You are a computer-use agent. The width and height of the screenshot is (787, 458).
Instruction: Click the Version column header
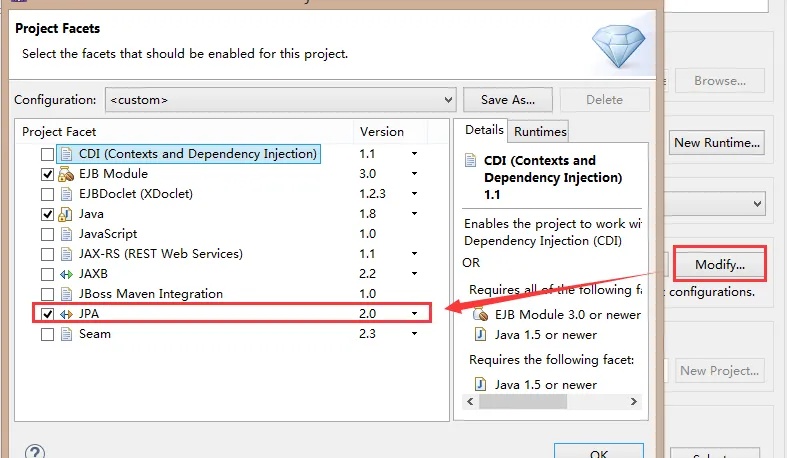pyautogui.click(x=390, y=132)
